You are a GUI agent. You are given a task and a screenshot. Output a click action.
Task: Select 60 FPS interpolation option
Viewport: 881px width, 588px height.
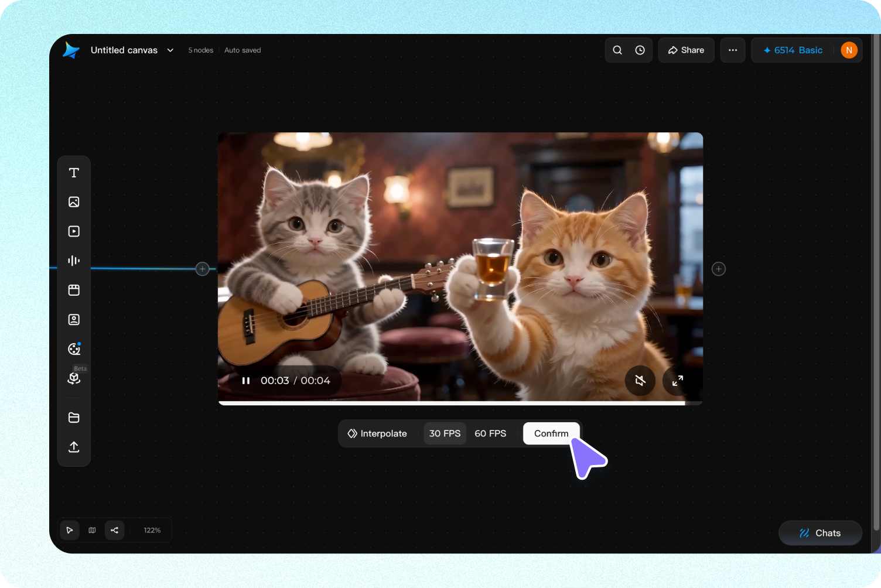[490, 433]
